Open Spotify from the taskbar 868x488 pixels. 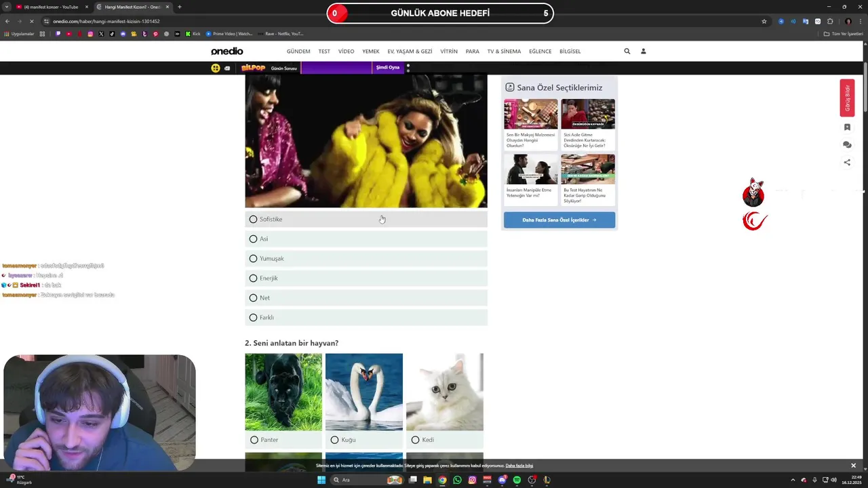tap(517, 480)
